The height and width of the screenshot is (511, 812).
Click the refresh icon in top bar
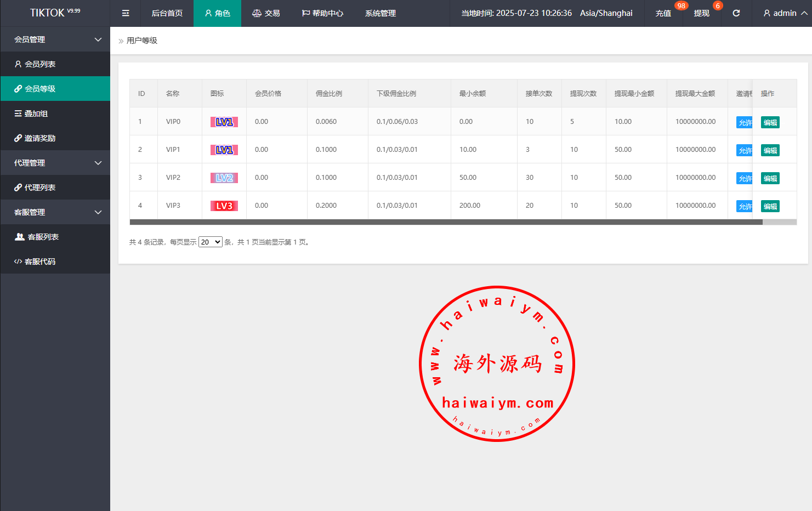pos(736,13)
